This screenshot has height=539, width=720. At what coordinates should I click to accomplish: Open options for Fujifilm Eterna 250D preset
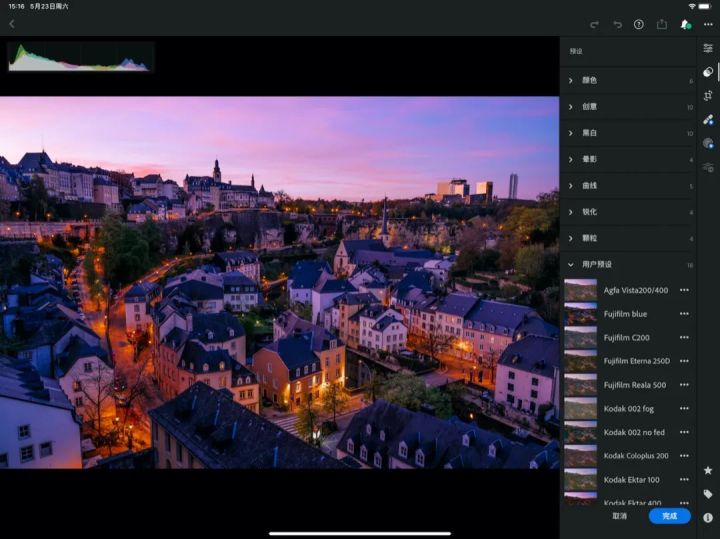tap(684, 361)
